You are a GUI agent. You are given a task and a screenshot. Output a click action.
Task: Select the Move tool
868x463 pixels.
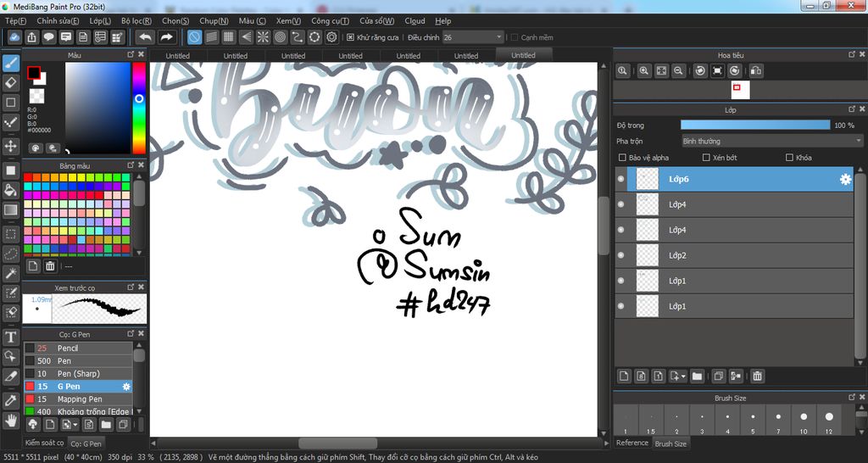(x=10, y=146)
